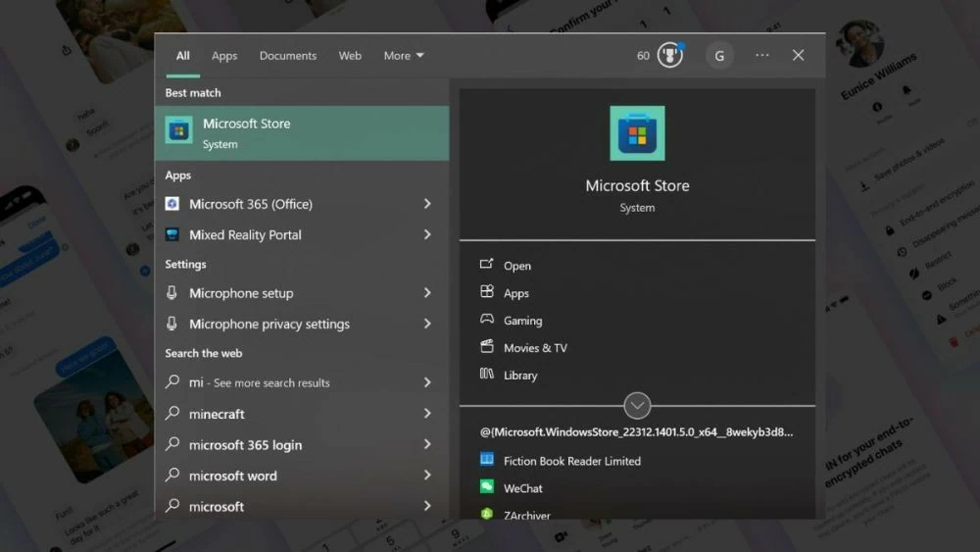The width and height of the screenshot is (980, 552).
Task: Choose Open in Microsoft Store actions
Action: [516, 266]
